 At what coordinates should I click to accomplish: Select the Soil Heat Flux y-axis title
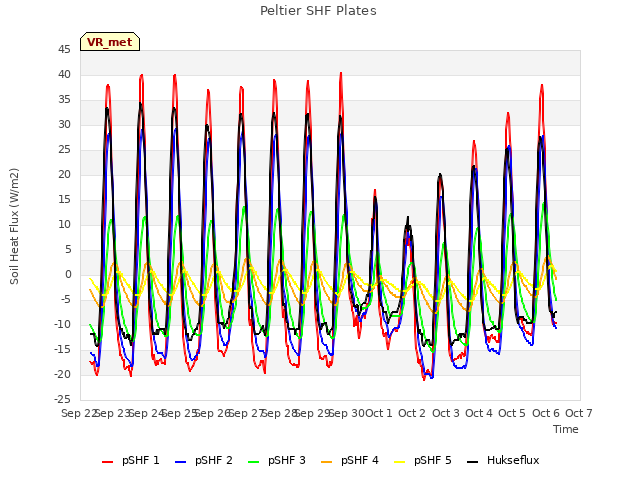14,226
